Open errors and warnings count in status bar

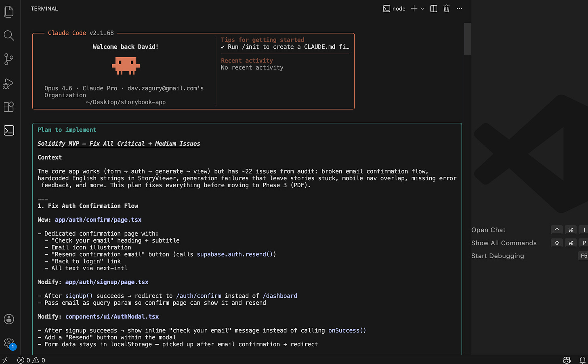pos(31,360)
